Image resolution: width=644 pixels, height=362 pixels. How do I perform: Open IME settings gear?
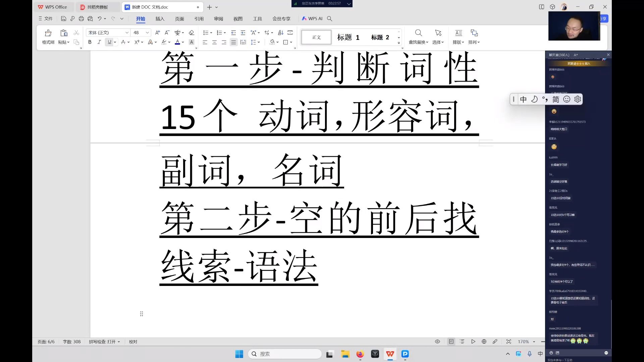point(577,99)
